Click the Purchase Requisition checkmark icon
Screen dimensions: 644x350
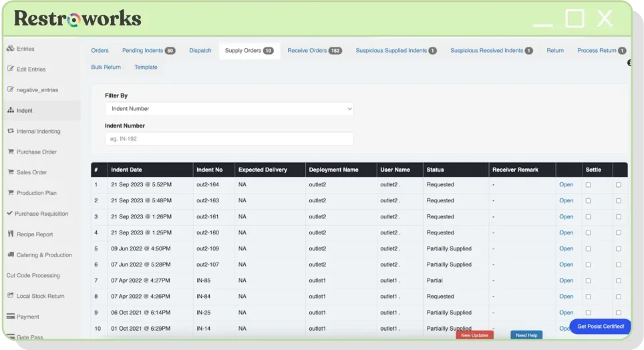[x=9, y=213]
